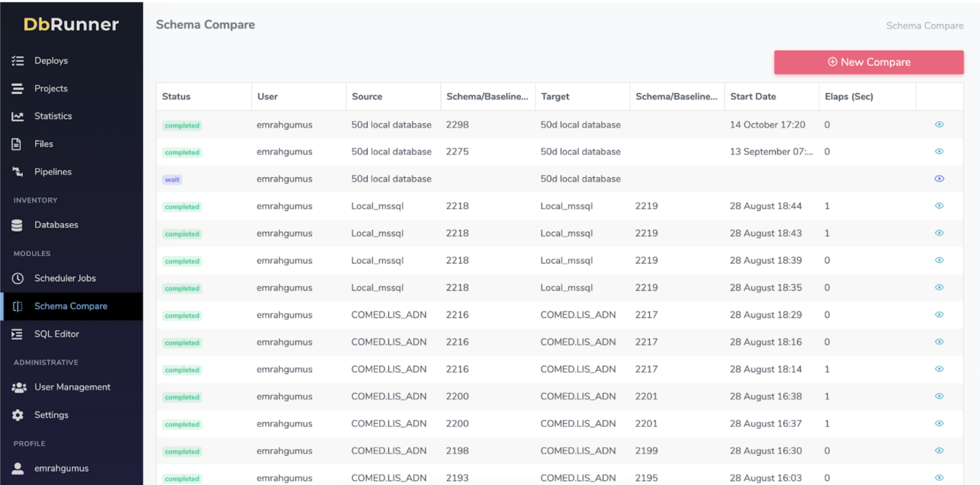
Task: Click the Statistics chart icon
Action: [18, 116]
